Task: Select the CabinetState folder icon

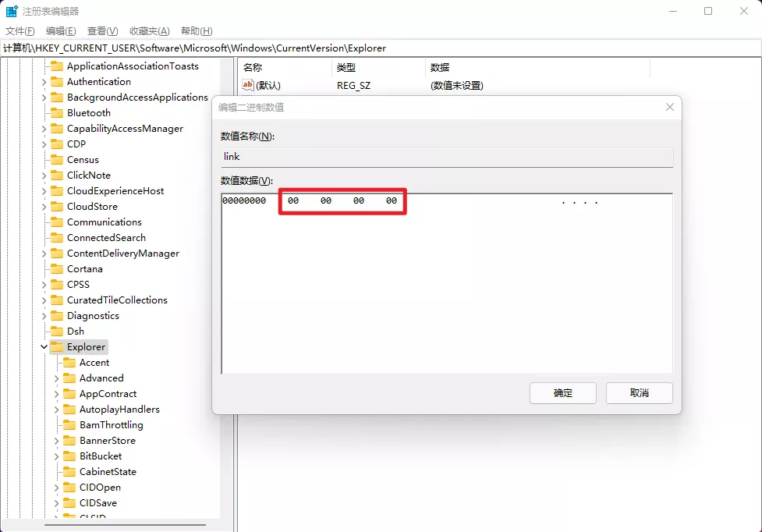Action: click(x=69, y=471)
